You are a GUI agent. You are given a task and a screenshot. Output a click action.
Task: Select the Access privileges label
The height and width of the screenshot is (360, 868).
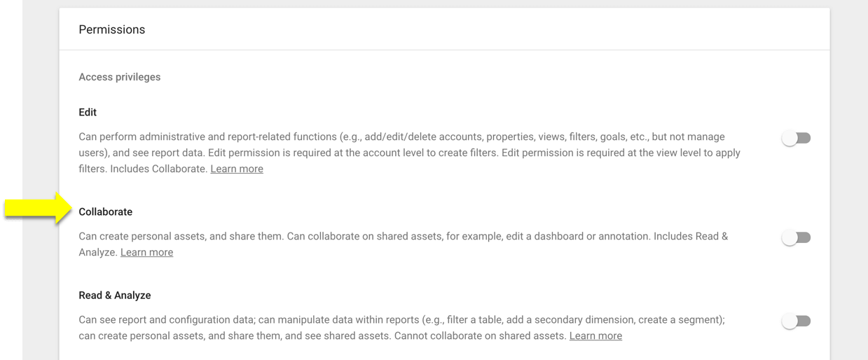click(x=120, y=77)
